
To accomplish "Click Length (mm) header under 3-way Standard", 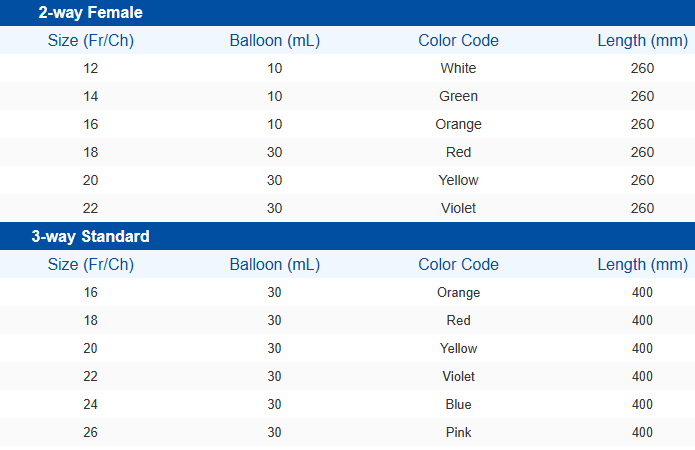I will pyautogui.click(x=642, y=265).
